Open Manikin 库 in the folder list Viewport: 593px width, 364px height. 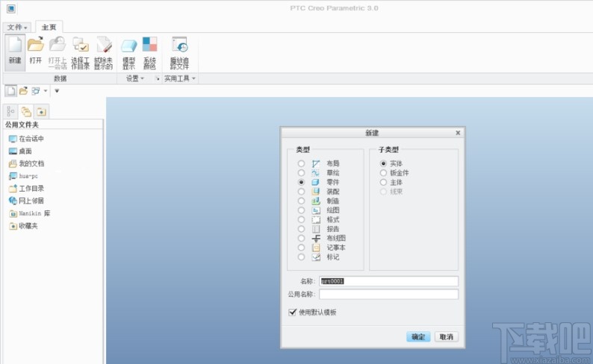(29, 214)
